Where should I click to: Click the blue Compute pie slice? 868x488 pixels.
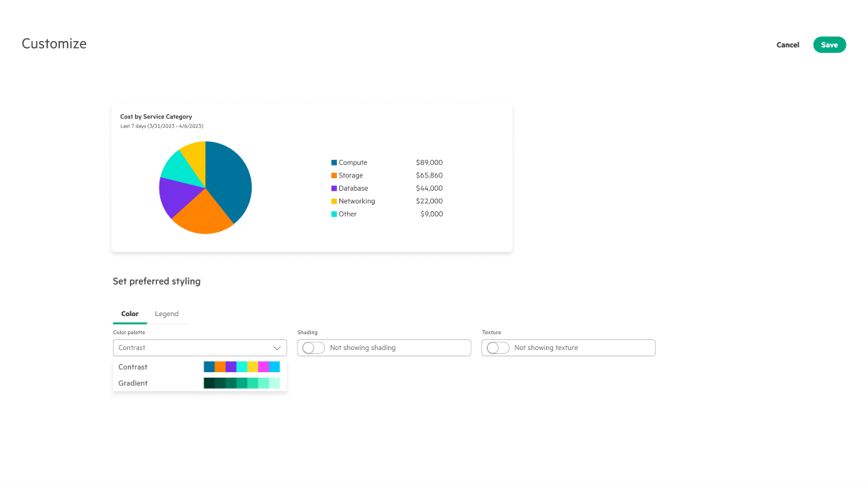[x=230, y=180]
